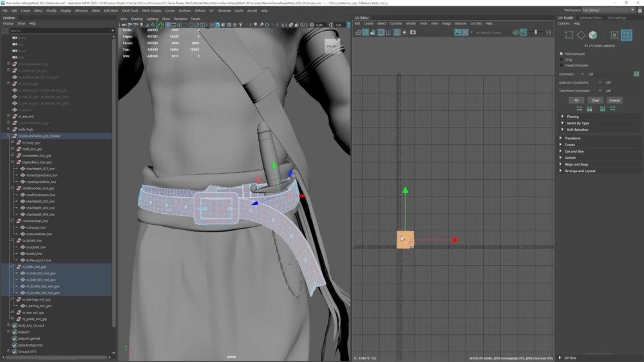Click the texture dim slider handle
Screen dimensions: 644x362
(x=536, y=32)
